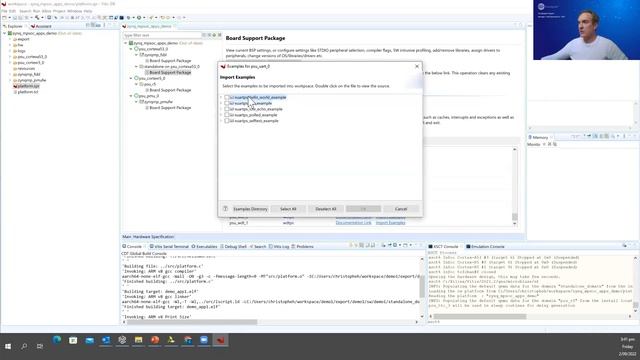Expand the export folder in Explorer
640x360 pixels.
coord(10,39)
